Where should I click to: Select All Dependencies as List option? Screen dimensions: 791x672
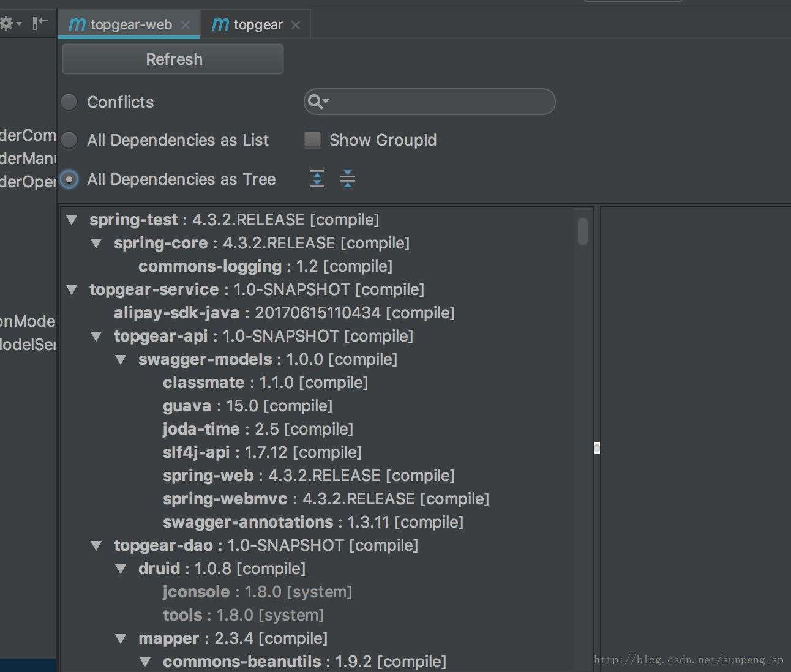click(69, 140)
